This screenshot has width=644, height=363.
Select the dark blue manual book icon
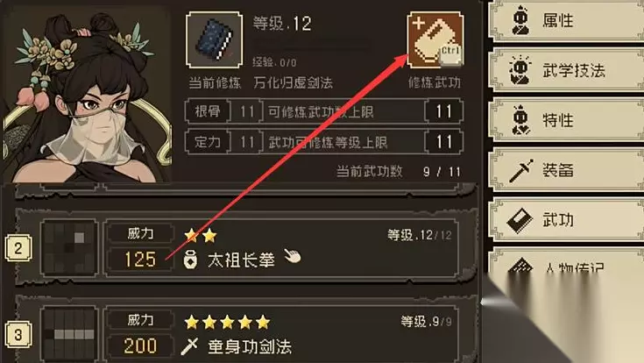pos(214,39)
